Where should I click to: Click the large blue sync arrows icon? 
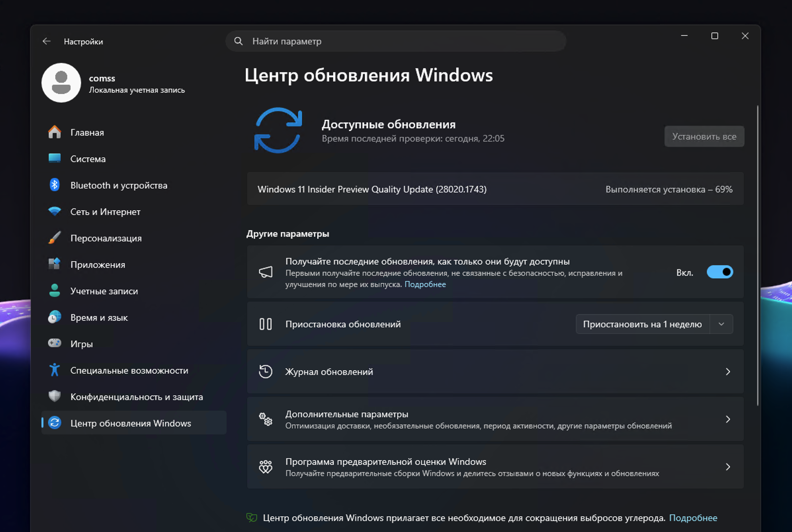tap(278, 130)
